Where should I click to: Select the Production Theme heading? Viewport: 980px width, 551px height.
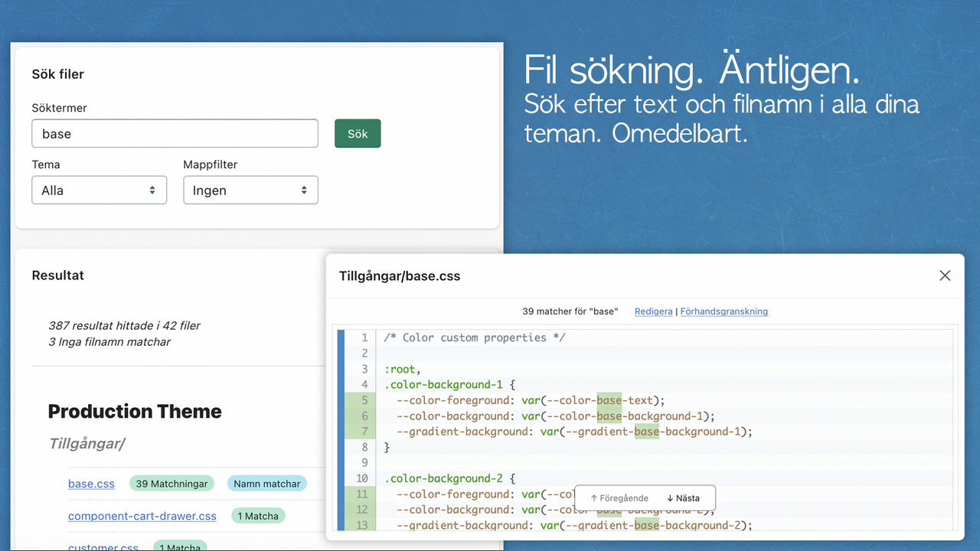[135, 412]
